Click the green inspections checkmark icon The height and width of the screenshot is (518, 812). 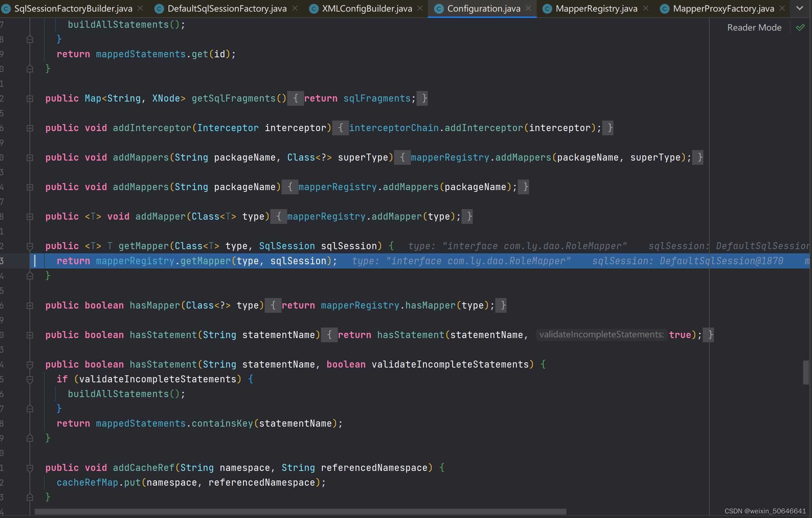[800, 27]
